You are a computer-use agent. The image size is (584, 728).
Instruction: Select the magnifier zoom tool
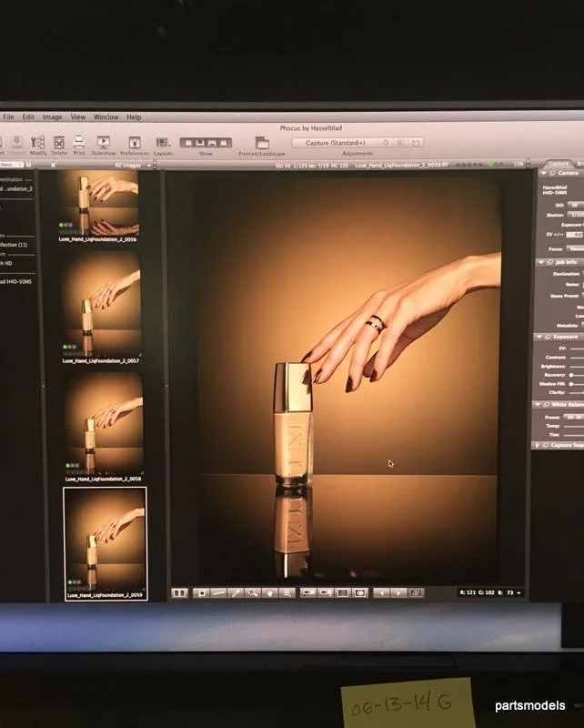coord(252,593)
